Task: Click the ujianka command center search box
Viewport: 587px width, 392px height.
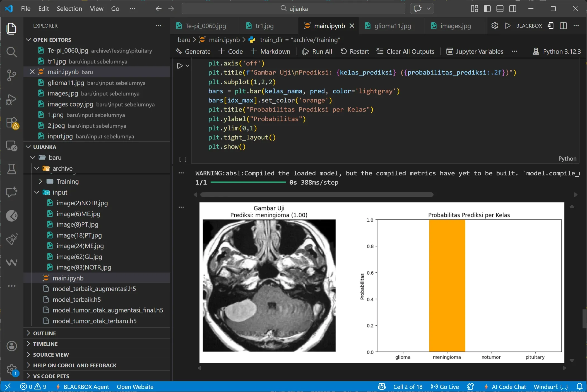Action: coord(293,9)
